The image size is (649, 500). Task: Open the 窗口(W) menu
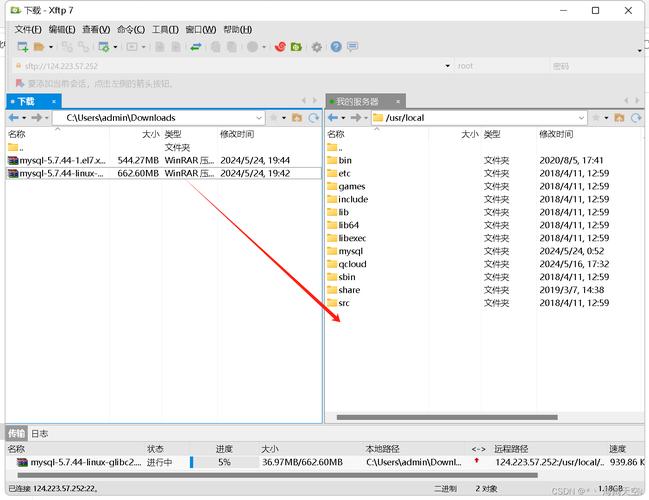coord(201,29)
